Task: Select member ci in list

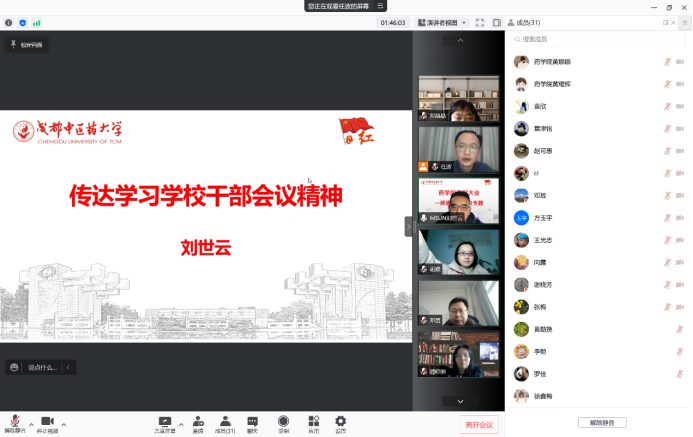Action: click(x=599, y=173)
